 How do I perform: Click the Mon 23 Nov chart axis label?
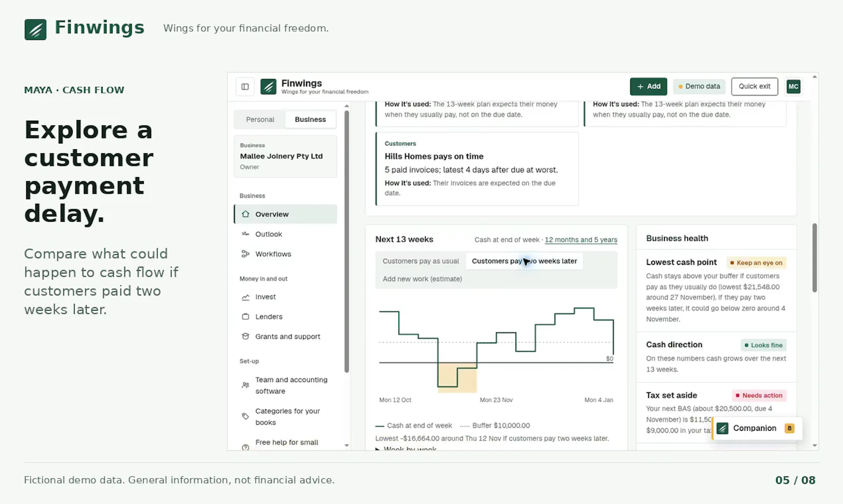tap(496, 400)
